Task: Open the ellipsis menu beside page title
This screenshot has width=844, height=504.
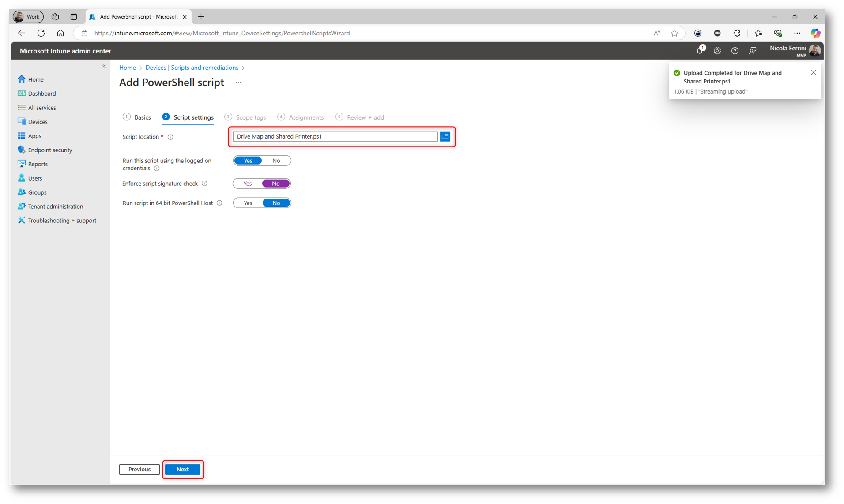Action: [238, 83]
